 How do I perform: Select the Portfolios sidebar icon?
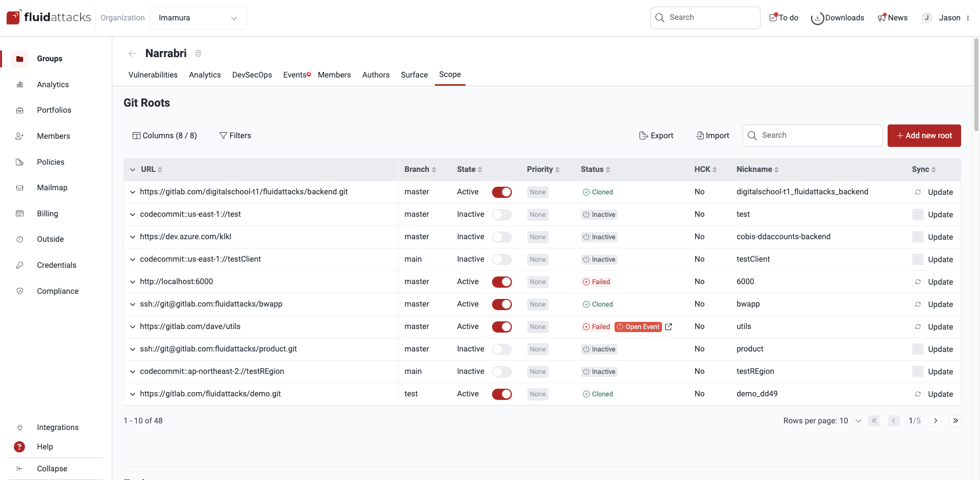19,110
